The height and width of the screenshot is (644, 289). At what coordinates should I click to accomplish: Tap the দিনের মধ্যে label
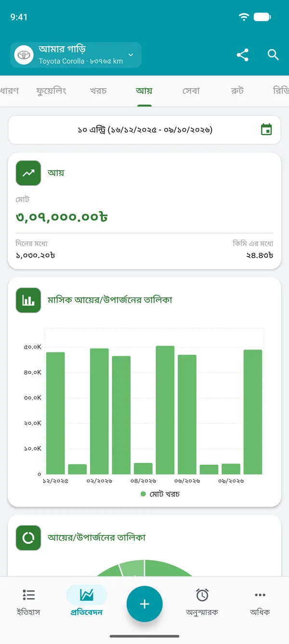(32, 243)
